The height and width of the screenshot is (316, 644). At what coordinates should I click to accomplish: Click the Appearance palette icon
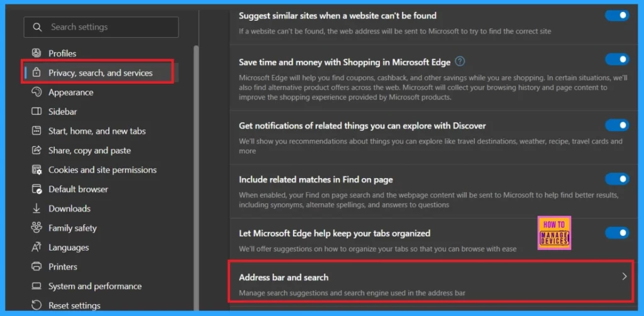[x=36, y=92]
